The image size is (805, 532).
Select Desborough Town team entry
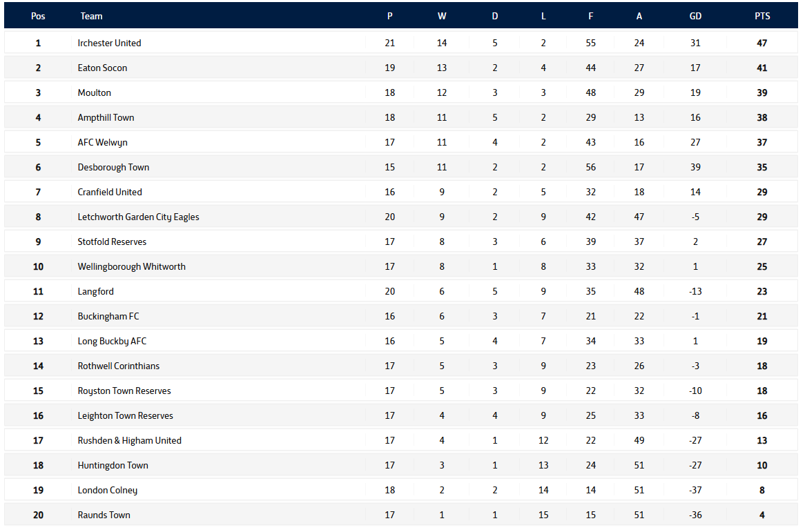(113, 167)
